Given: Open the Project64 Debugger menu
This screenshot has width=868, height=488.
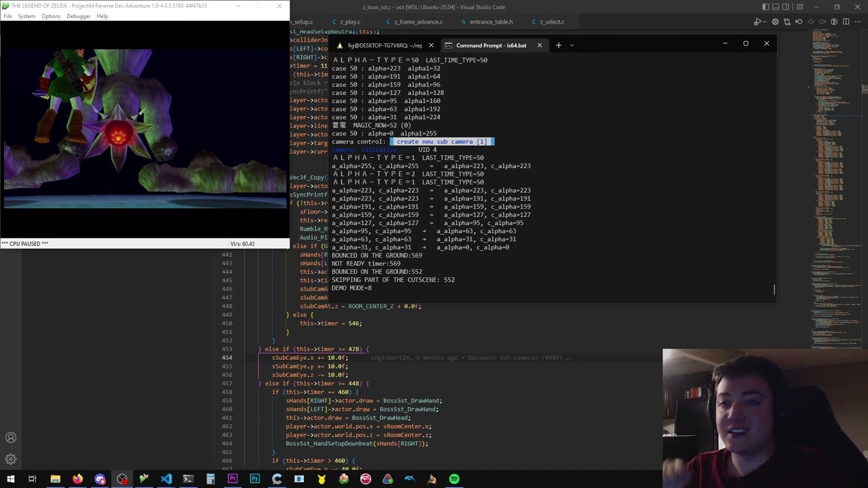Looking at the screenshot, I should [79, 16].
